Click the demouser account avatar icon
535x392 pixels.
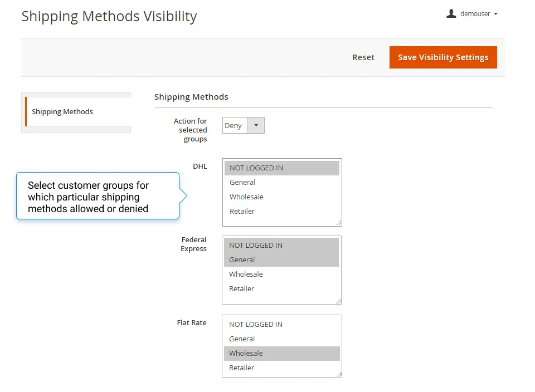[451, 13]
